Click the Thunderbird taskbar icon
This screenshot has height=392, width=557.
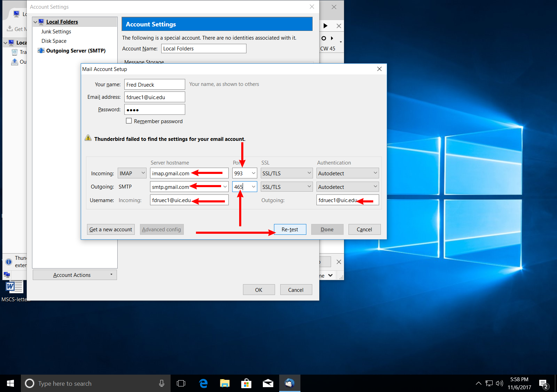290,383
